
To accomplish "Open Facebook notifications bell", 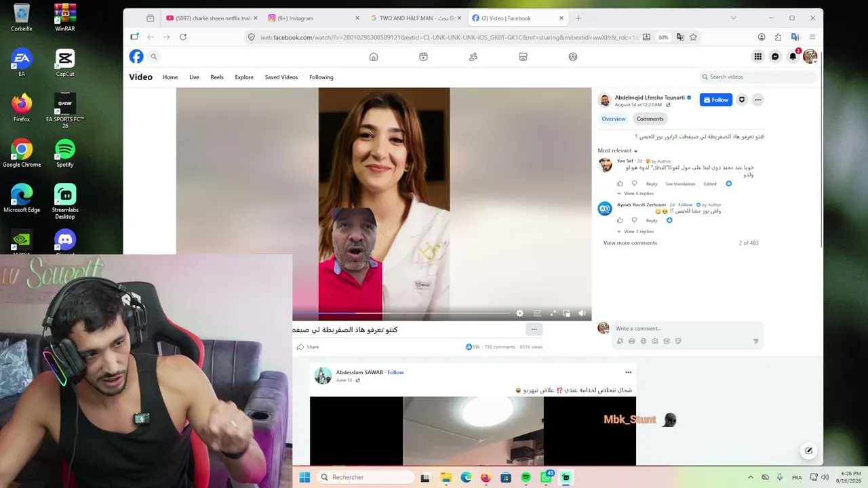I will point(793,57).
